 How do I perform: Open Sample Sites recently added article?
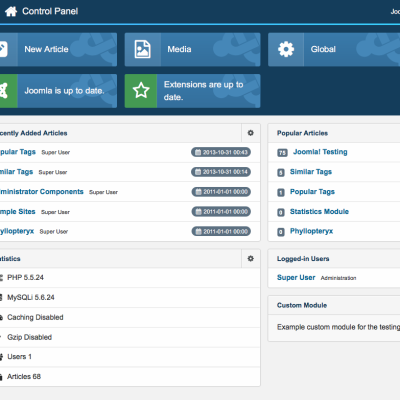[x=17, y=212]
